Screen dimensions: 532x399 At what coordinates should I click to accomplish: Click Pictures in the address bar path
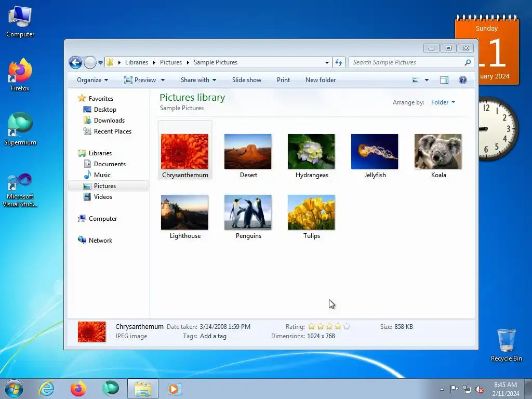(170, 62)
